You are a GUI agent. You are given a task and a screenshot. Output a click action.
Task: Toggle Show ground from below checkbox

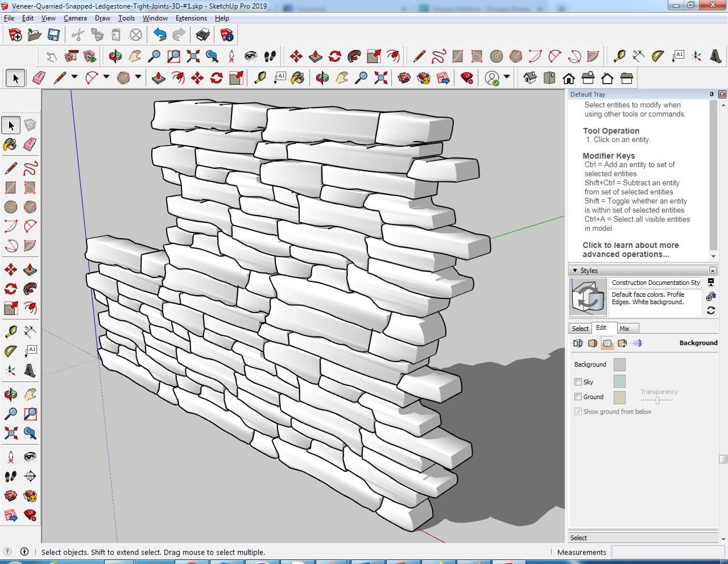[x=578, y=412]
